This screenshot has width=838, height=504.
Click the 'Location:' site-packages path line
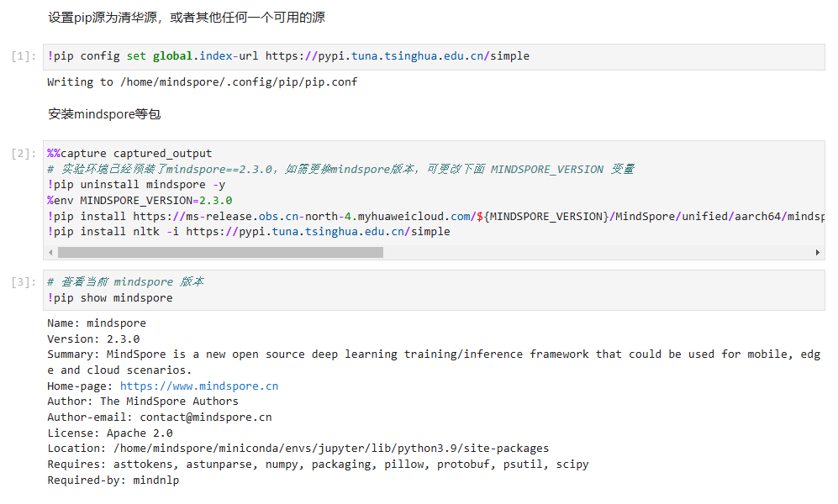tap(298, 449)
